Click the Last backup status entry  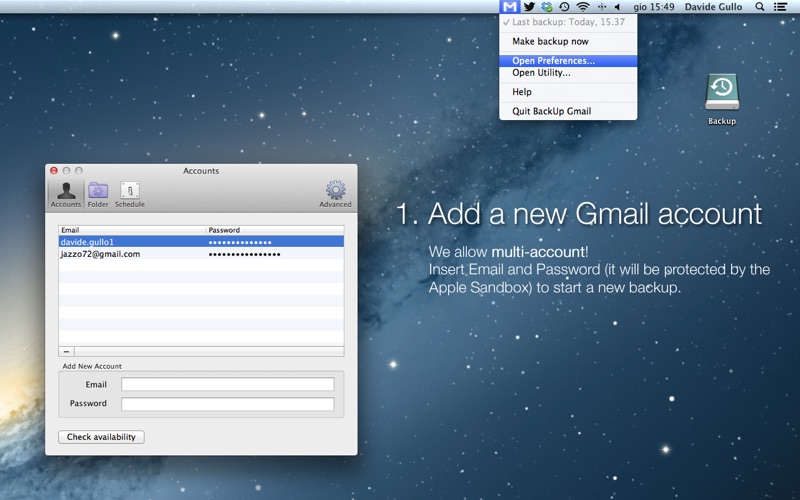(x=568, y=22)
